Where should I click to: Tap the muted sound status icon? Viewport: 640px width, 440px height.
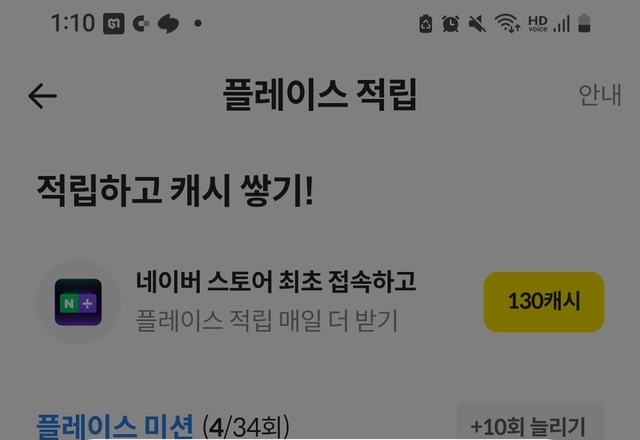point(477,24)
